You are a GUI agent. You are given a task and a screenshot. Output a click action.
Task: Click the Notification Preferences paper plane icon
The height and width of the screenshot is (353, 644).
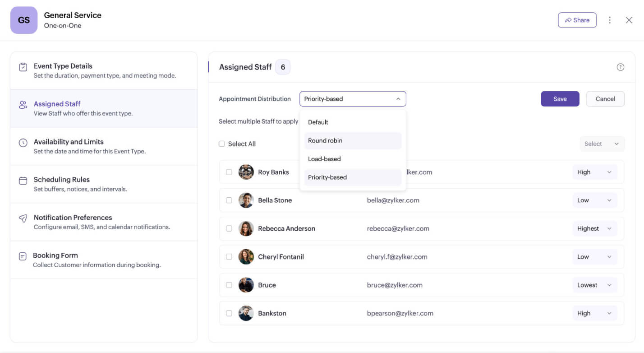[x=23, y=218]
